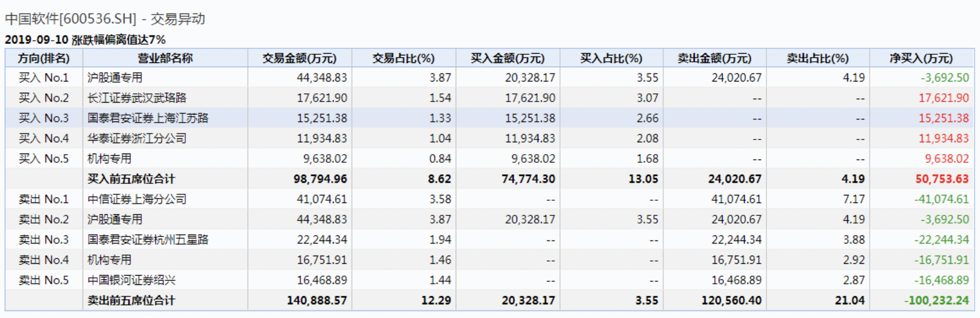Screen dimensions: 980x318
Task: Click the 卖出前五席位合计 summary row
Action: pos(131,301)
